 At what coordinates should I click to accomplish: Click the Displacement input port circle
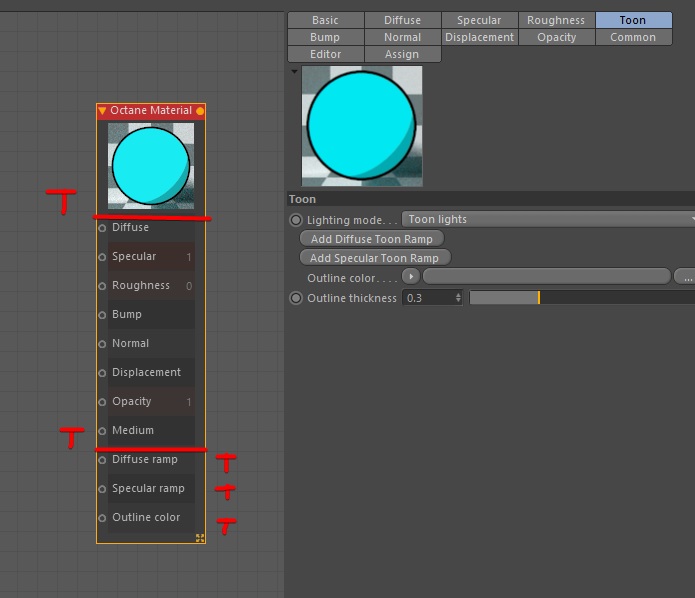tap(102, 373)
